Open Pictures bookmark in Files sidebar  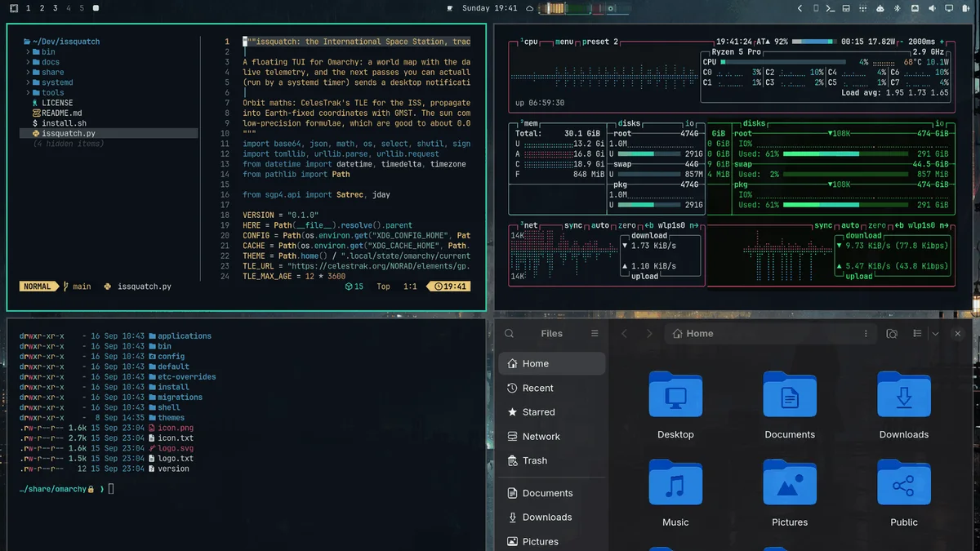tap(552, 541)
